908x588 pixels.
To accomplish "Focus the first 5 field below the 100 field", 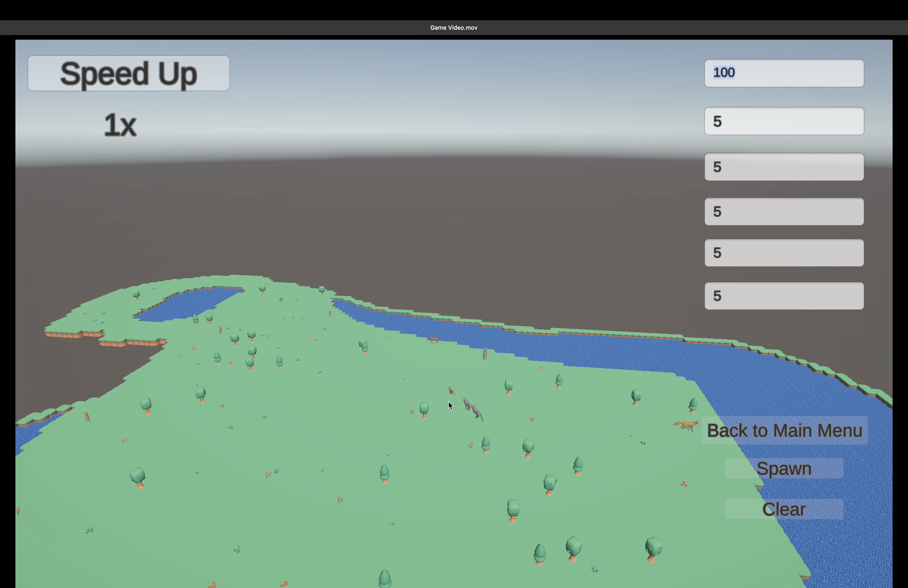I will (784, 121).
